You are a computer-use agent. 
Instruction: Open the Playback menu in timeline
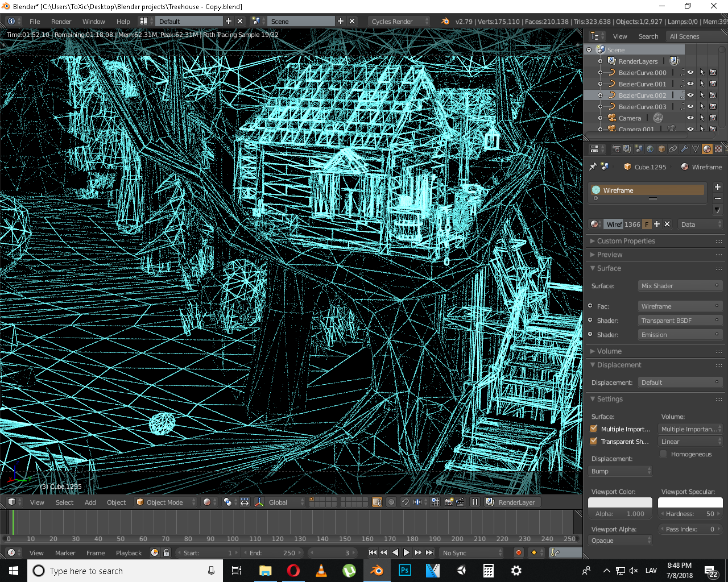(x=129, y=552)
